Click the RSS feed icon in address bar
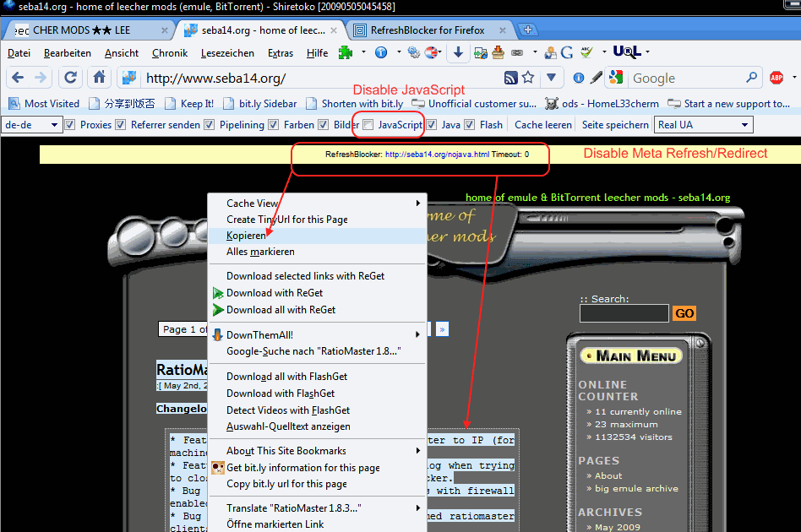801x532 pixels. (x=513, y=78)
